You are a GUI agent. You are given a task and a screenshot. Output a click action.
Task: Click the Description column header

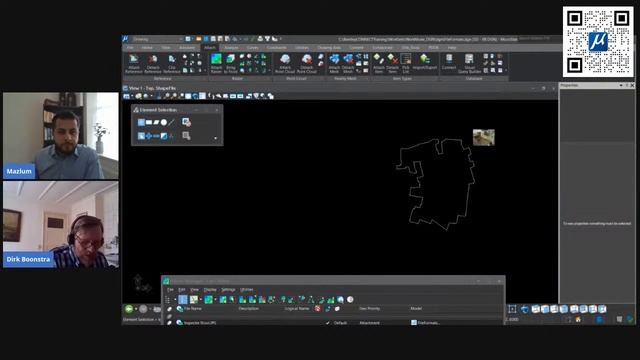click(x=249, y=309)
